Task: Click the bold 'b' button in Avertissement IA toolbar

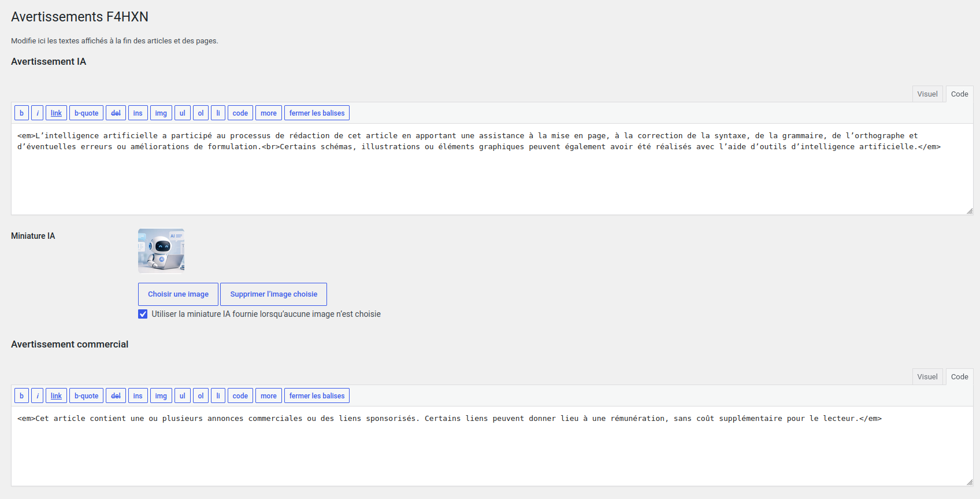Action: (x=21, y=113)
